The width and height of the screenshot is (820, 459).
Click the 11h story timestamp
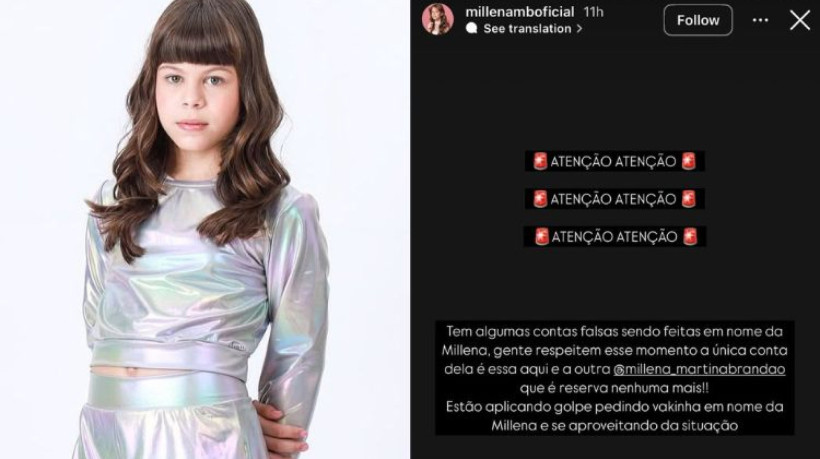(594, 12)
